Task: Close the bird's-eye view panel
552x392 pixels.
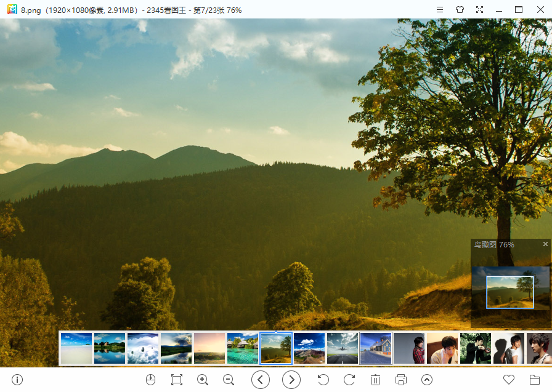Action: tap(545, 244)
